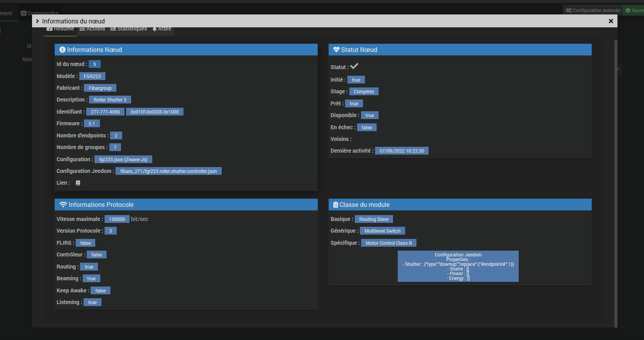This screenshot has width=644, height=340.
Task: Open the Résumé tab
Action: [60, 29]
